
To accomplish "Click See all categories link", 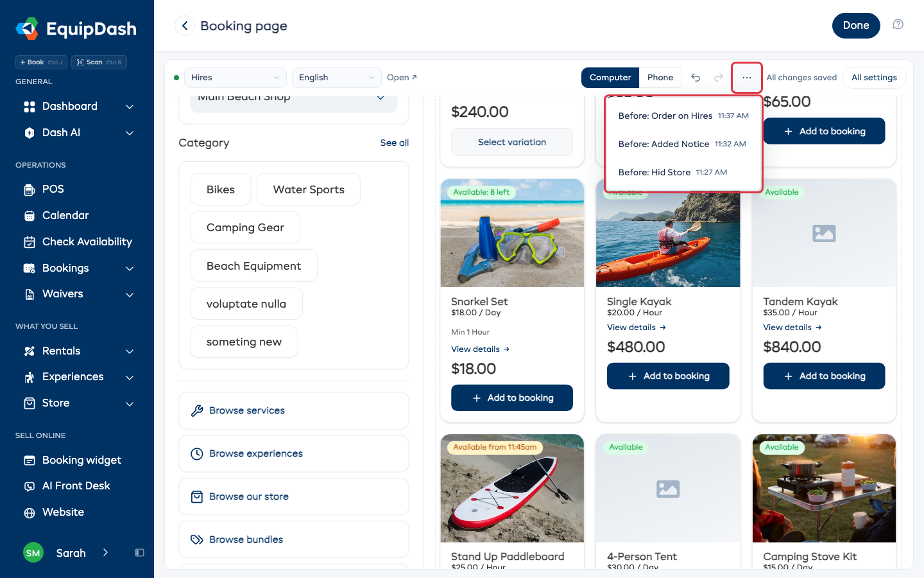I will [x=395, y=143].
